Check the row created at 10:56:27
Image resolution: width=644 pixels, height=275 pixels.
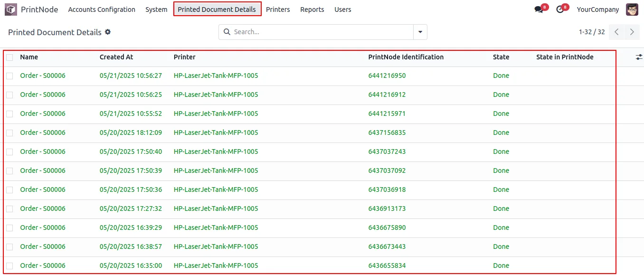point(9,76)
